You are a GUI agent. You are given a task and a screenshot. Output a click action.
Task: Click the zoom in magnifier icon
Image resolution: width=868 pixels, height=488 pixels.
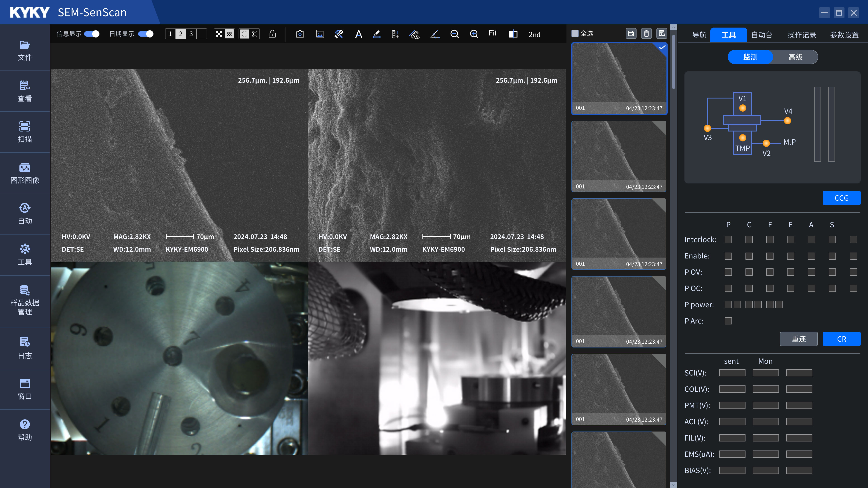pos(474,34)
